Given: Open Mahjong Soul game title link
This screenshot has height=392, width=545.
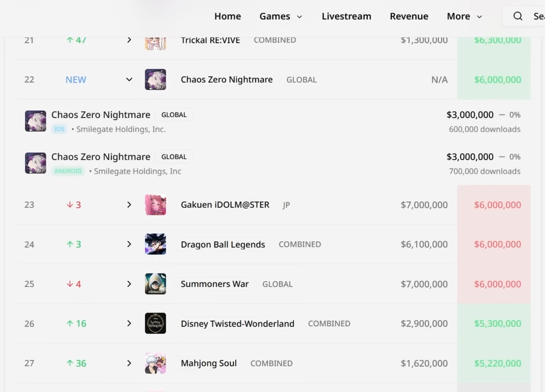Looking at the screenshot, I should pyautogui.click(x=208, y=363).
